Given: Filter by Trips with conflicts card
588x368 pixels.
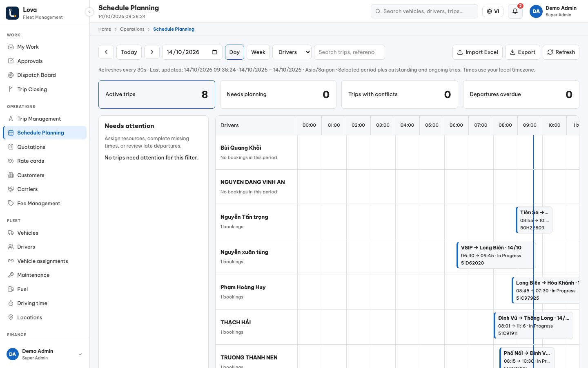Looking at the screenshot, I should tap(399, 94).
